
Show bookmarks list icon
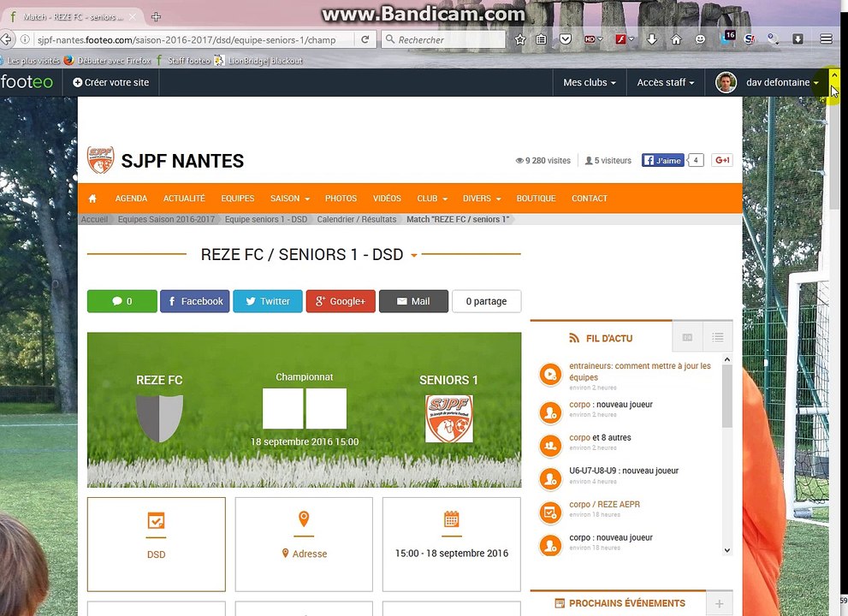541,39
